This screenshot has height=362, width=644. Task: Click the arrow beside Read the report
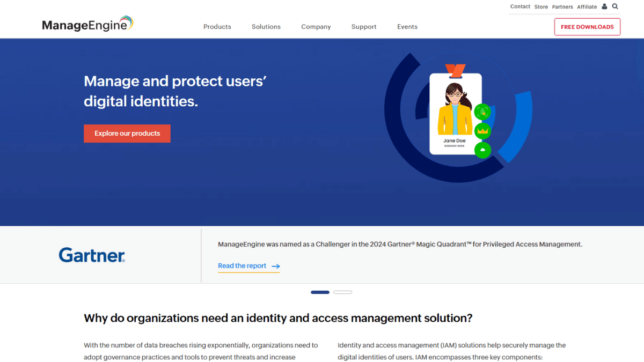[276, 266]
